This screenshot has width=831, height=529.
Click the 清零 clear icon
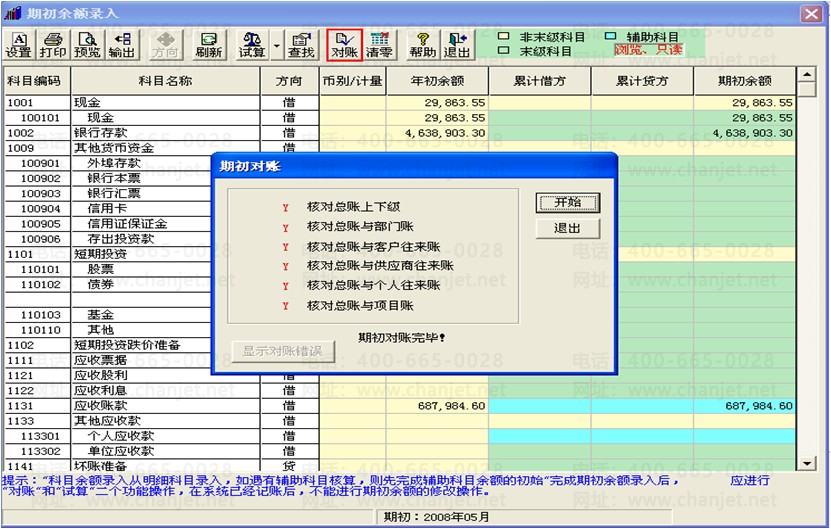click(379, 45)
